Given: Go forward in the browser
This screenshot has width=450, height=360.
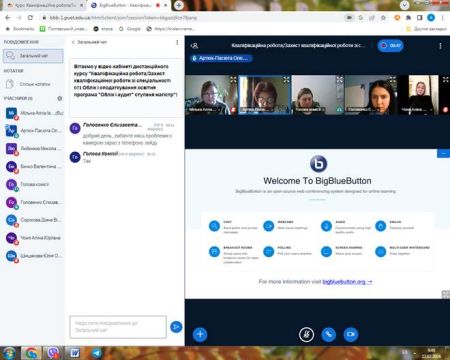Looking at the screenshot, I should tap(19, 18).
